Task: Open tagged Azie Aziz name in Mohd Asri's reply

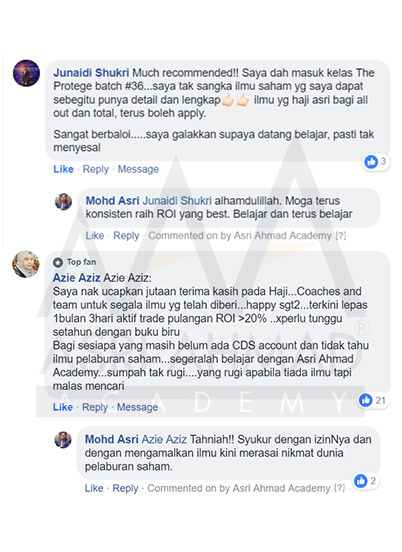Action: [x=164, y=439]
